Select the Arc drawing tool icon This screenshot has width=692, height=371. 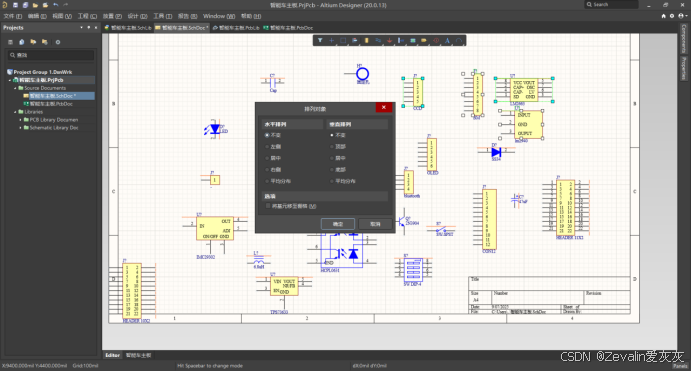[x=459, y=41]
